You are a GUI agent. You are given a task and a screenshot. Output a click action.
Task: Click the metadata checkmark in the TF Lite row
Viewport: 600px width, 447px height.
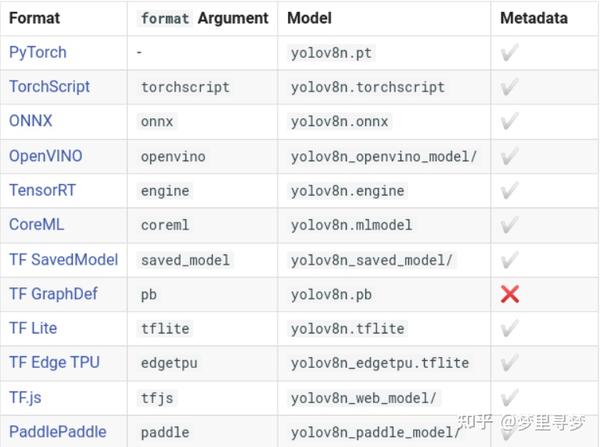[x=510, y=328]
